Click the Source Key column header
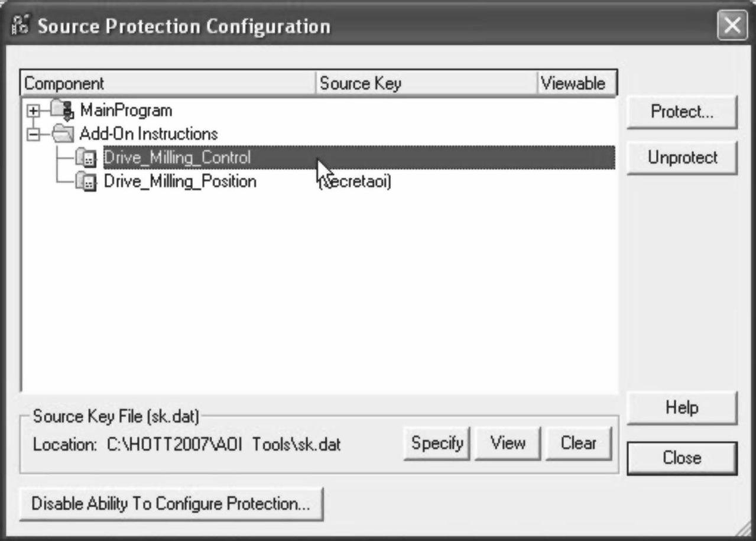The image size is (756, 541). tap(426, 83)
